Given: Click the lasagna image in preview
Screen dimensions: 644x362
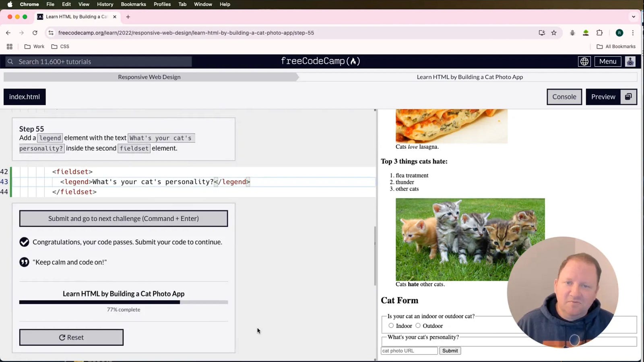Looking at the screenshot, I should click(x=452, y=126).
